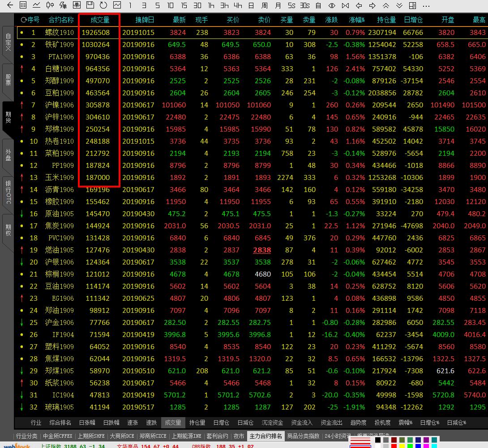Pick the red color swatch in palette
Image resolution: width=488 pixels, height=448 pixels.
point(394,446)
